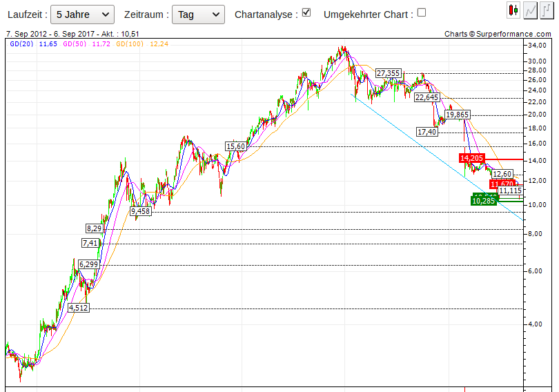Select the 15,60 price level label
This screenshot has height=392, width=559.
[235, 146]
